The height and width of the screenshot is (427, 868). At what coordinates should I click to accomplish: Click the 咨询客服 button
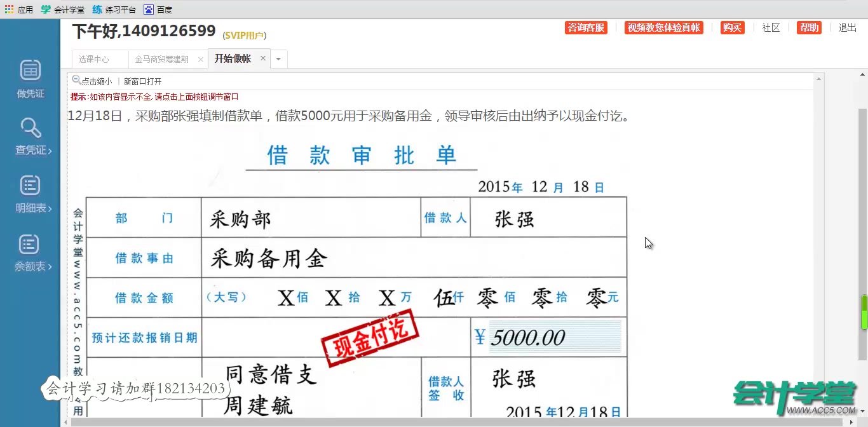[585, 27]
